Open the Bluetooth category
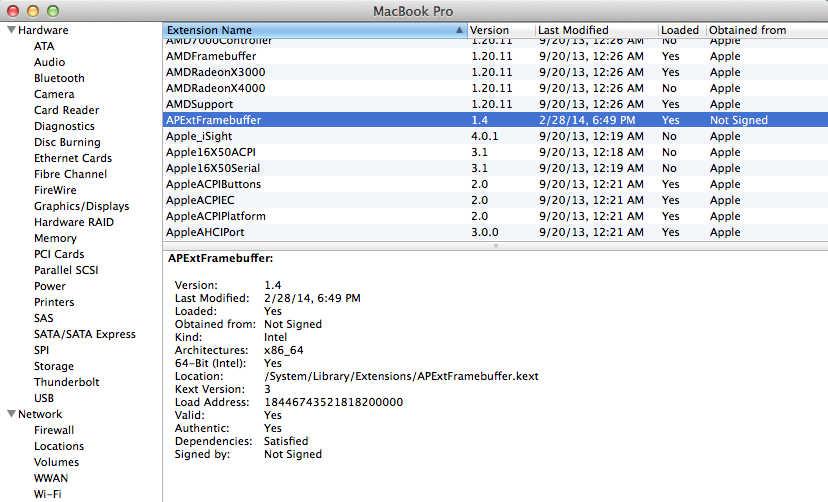The width and height of the screenshot is (828, 502). click(59, 78)
